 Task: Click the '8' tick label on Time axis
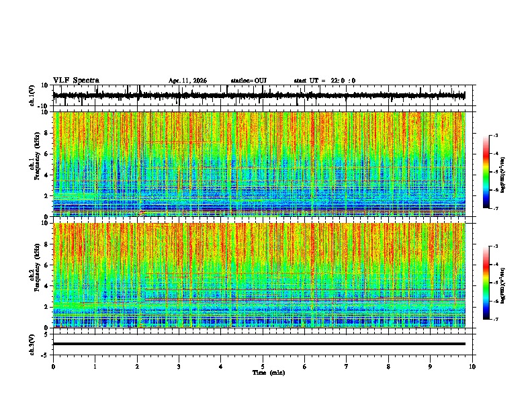(x=388, y=367)
